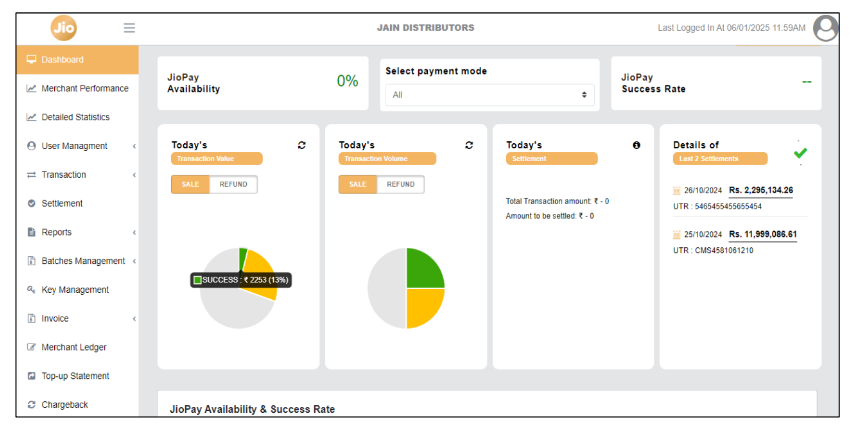Click the orange Settlement label under Today's
The height and width of the screenshot is (429, 856).
(551, 159)
